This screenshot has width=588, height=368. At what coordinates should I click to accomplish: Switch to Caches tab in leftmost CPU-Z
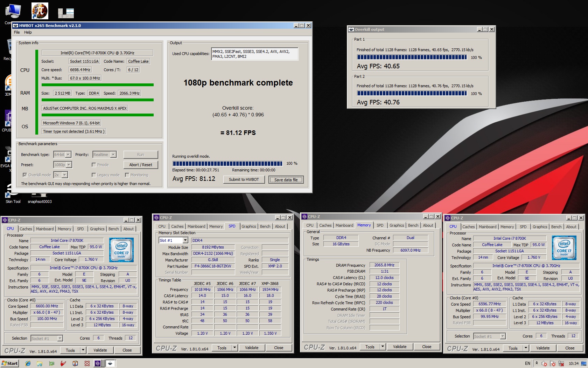(26, 229)
